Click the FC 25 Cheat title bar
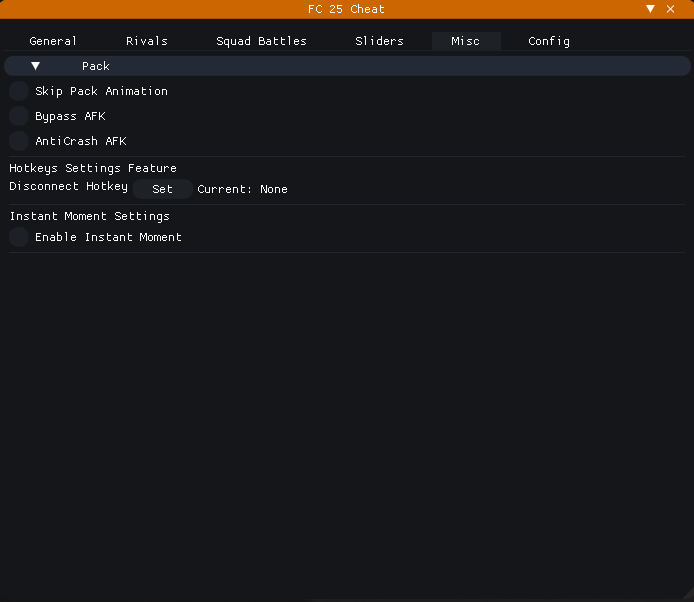694x602 pixels. coord(346,9)
